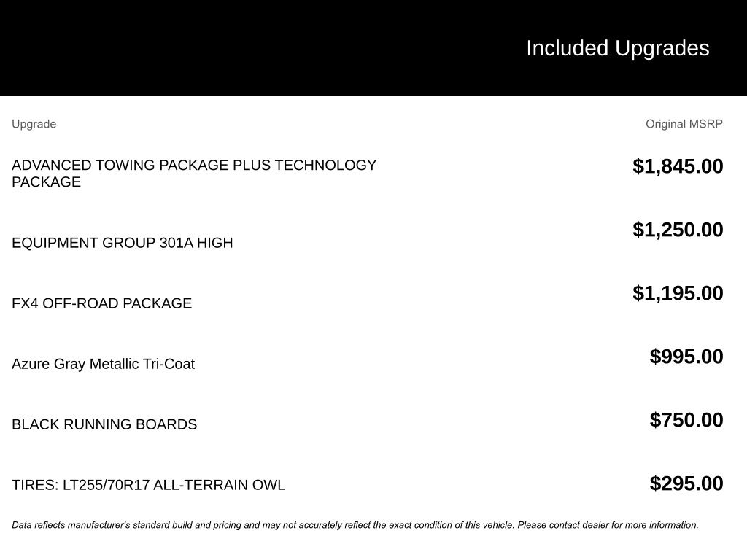Select the $1,250.00 MSRP value
The height and width of the screenshot is (560, 747).
tap(678, 230)
